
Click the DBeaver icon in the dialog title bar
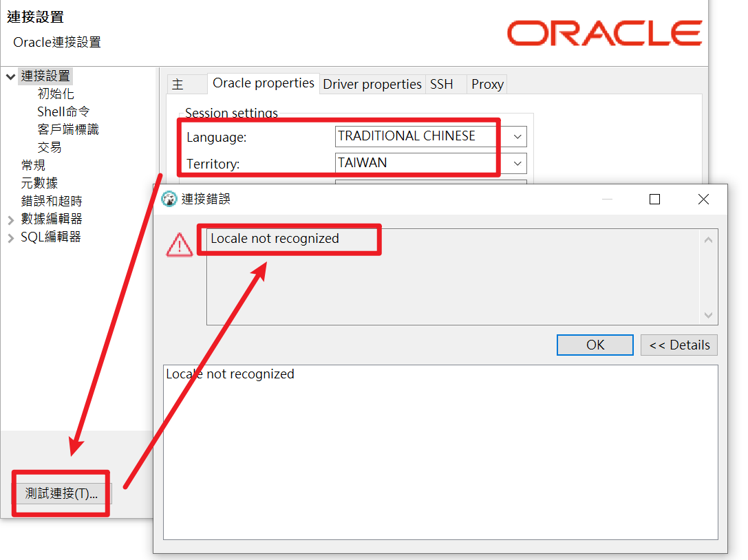coord(167,199)
